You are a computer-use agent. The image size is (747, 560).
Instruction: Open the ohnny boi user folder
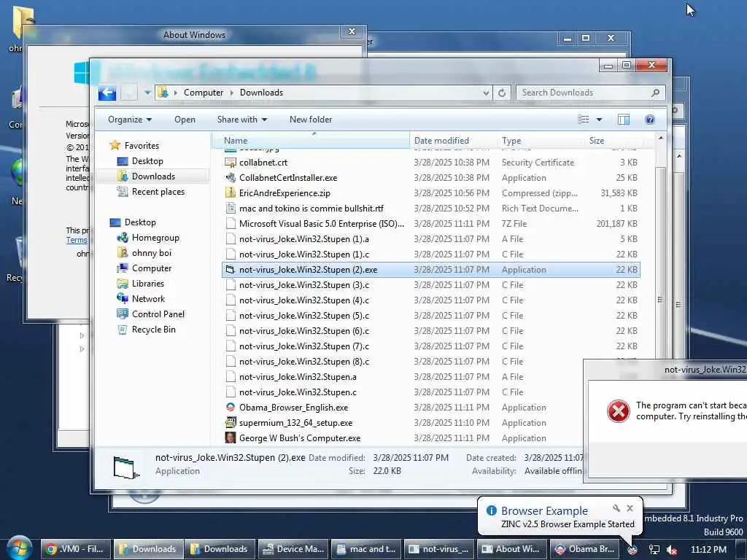pos(152,253)
